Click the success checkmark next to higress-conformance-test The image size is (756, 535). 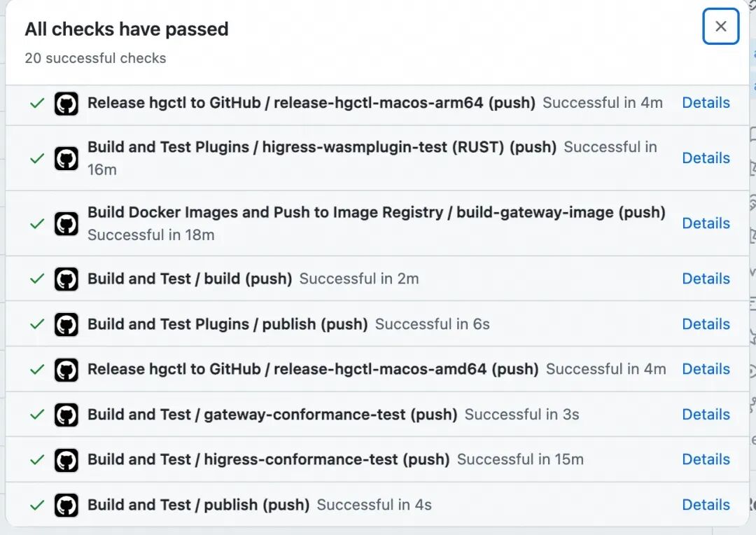point(37,459)
